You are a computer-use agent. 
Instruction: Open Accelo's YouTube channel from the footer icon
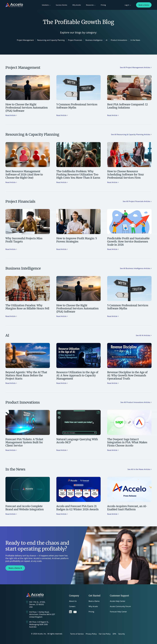75,612
